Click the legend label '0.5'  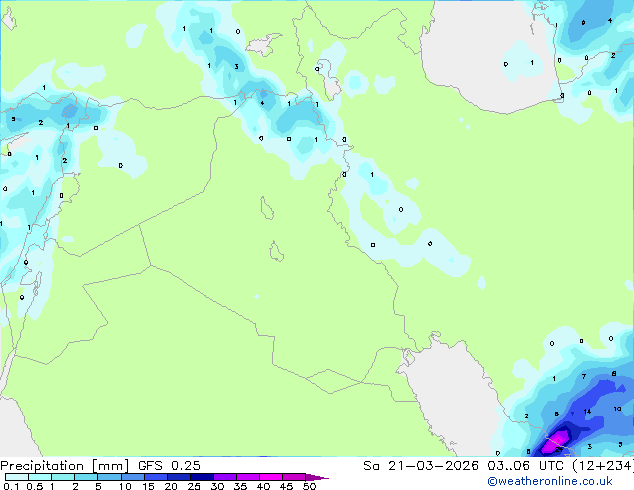point(35,486)
